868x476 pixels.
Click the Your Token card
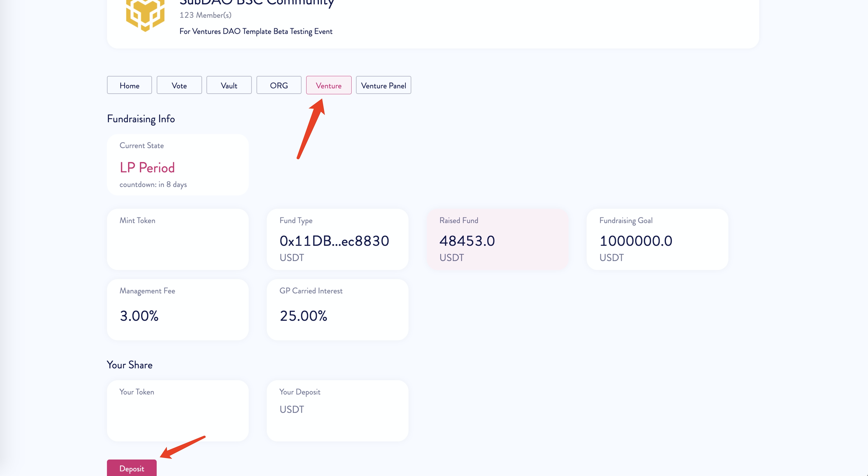pyautogui.click(x=178, y=411)
